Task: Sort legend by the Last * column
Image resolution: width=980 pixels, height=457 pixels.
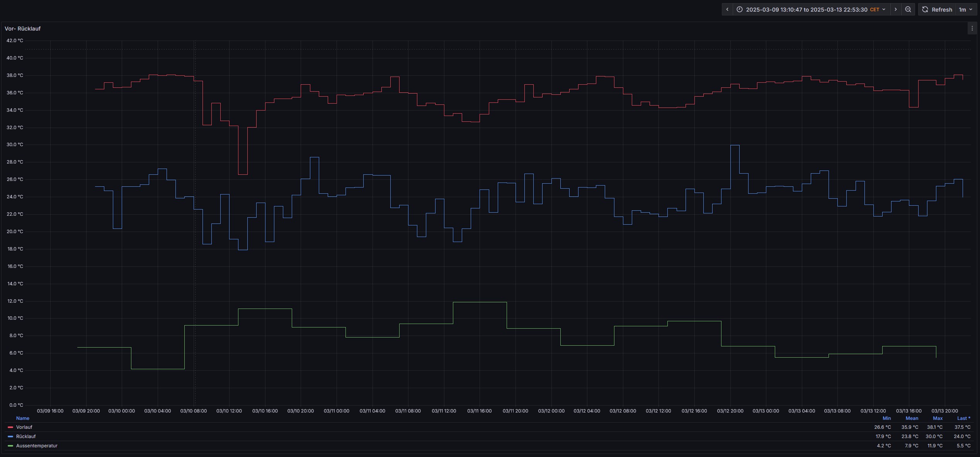Action: [x=963, y=418]
